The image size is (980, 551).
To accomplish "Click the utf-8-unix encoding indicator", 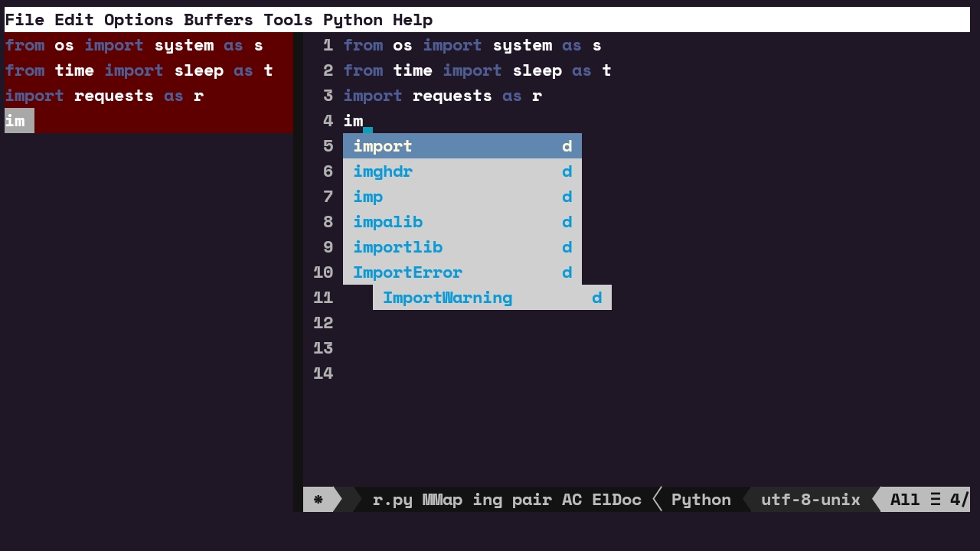I will [x=811, y=500].
